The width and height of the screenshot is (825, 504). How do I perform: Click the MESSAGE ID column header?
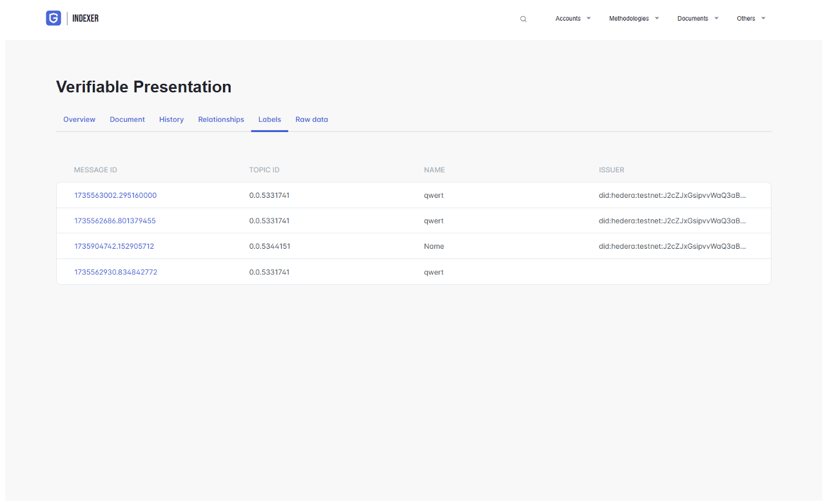click(x=95, y=170)
